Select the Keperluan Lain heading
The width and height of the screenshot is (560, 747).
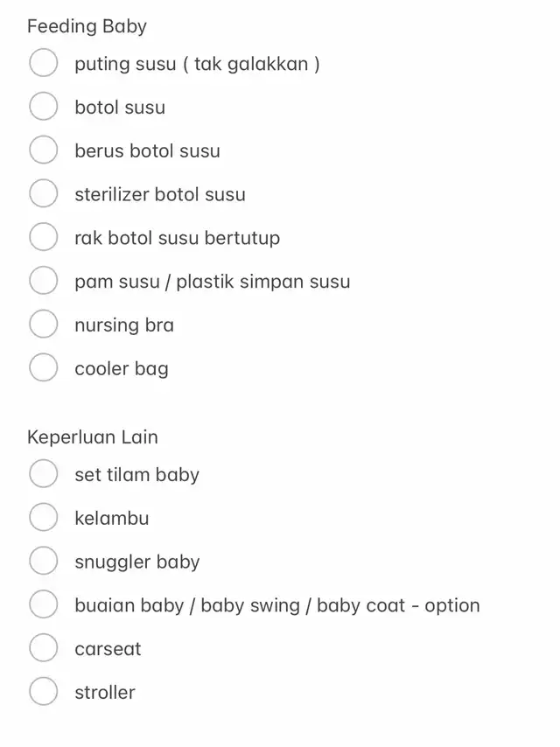click(93, 436)
